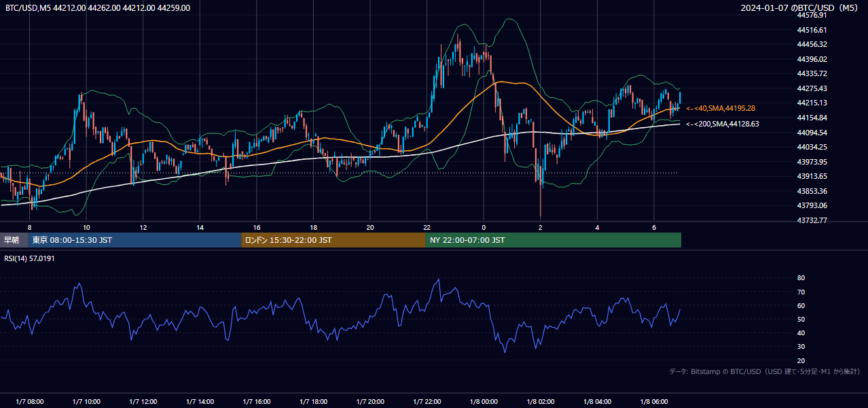Click the hour tick 0 under the chart
Screen dimensions: 868x408
[484, 227]
